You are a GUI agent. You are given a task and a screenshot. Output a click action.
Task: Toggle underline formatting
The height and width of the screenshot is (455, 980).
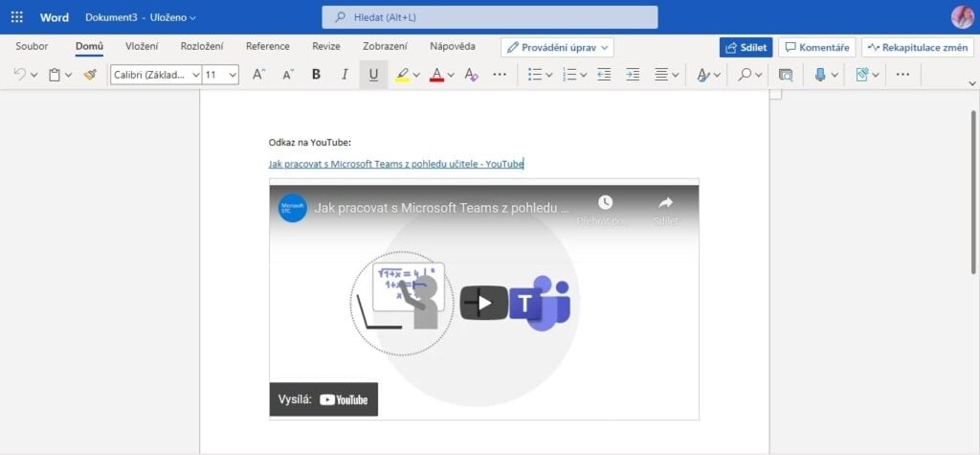(x=373, y=75)
